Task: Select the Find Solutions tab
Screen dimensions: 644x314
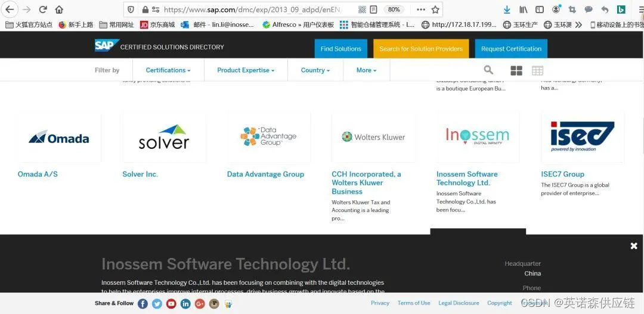Action: (341, 48)
